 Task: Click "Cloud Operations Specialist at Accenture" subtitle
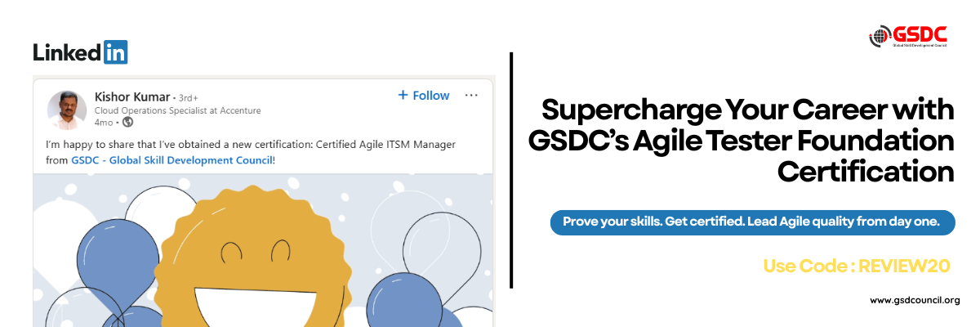177,110
